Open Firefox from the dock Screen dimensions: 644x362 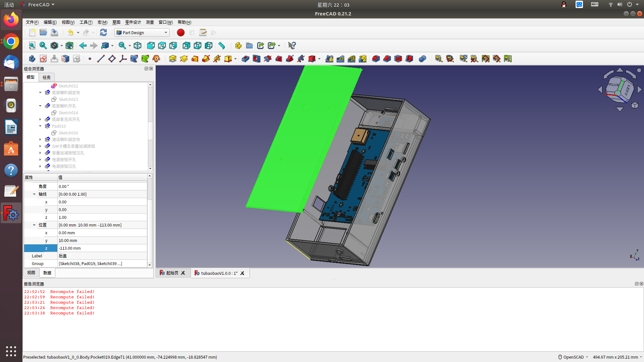click(11, 20)
